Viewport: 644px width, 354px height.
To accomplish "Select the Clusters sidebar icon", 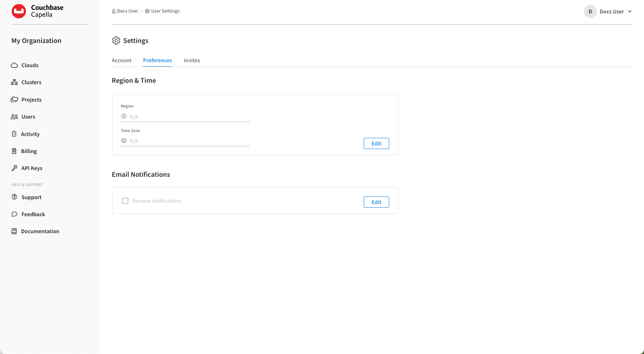I will [x=14, y=82].
